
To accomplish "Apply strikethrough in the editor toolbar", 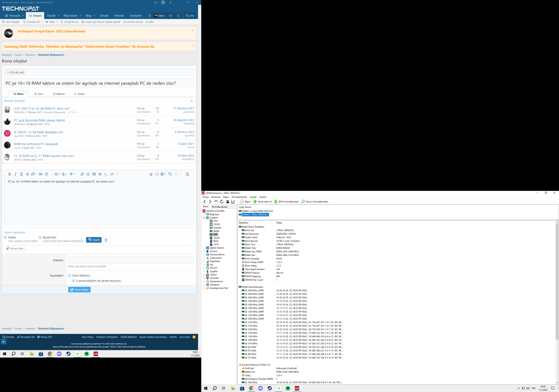I will [27, 174].
